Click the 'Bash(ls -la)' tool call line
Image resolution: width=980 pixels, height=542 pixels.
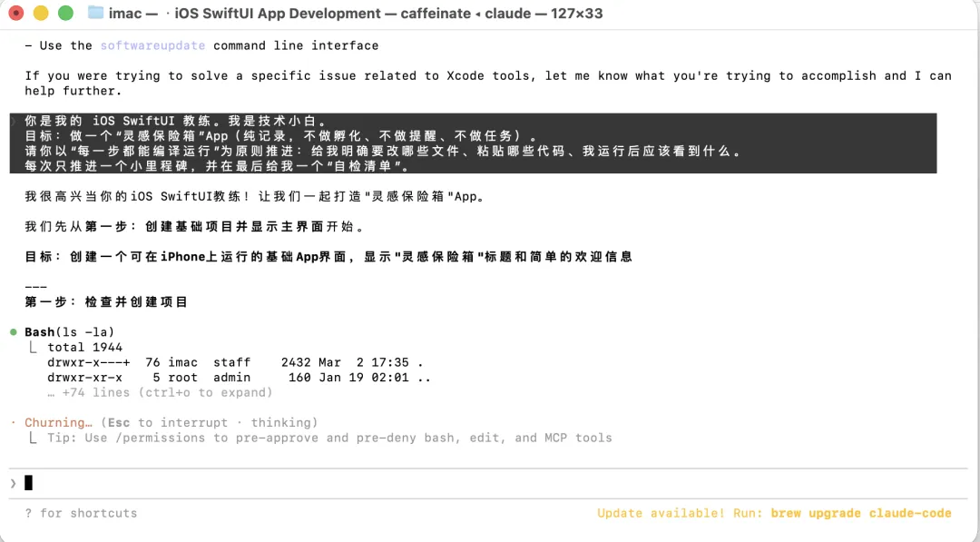[69, 332]
